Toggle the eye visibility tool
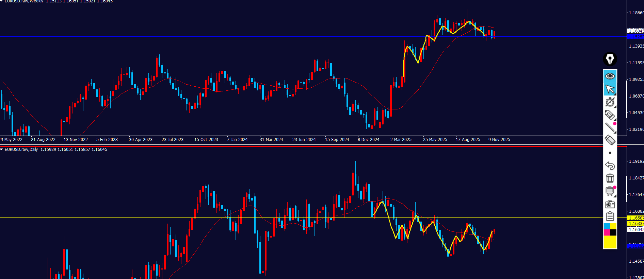The width and height of the screenshot is (644, 279). [610, 76]
